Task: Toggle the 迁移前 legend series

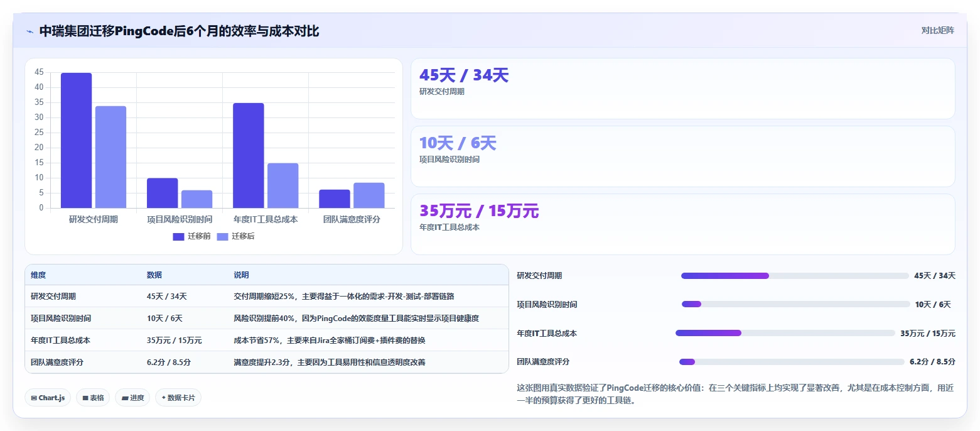Action: point(191,236)
